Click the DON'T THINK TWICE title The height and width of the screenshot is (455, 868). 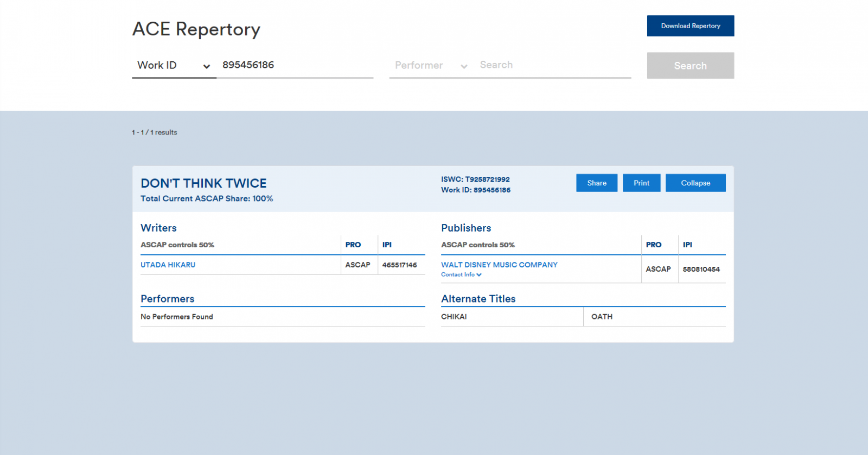pos(203,183)
